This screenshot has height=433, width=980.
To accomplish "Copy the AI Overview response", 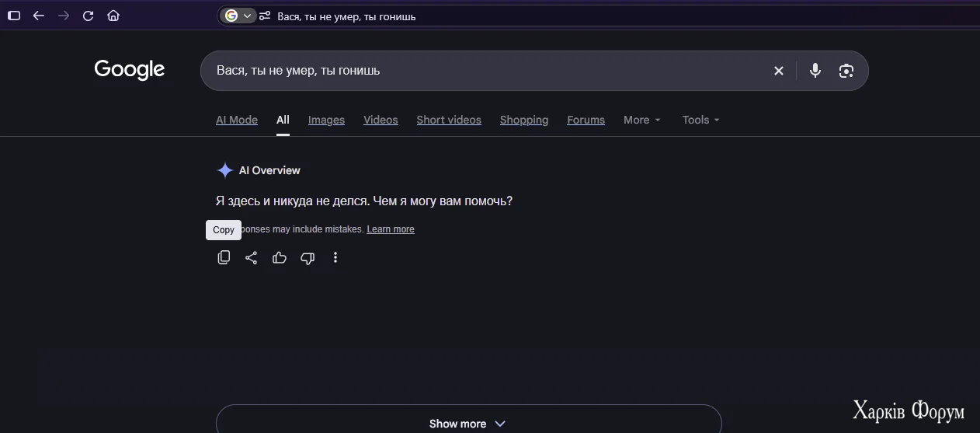I will [224, 257].
